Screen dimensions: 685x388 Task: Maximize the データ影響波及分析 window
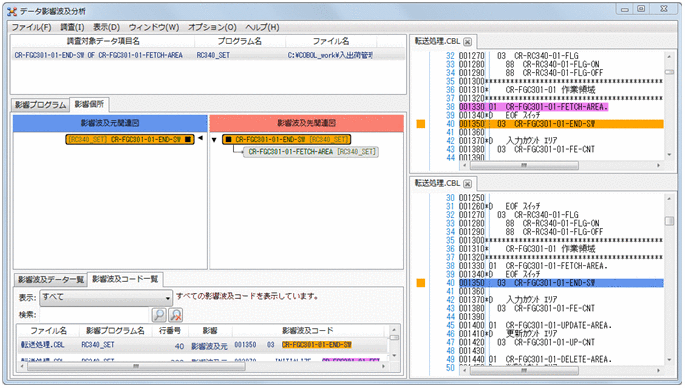[641, 9]
